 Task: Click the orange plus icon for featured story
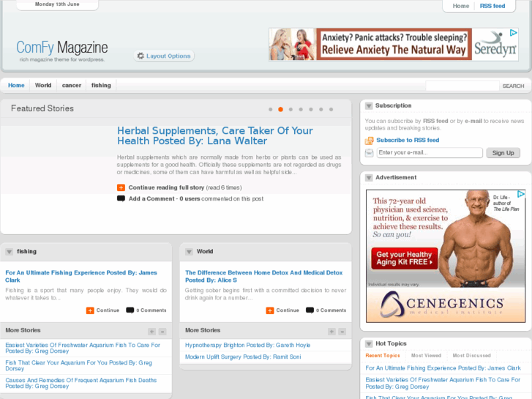click(121, 187)
